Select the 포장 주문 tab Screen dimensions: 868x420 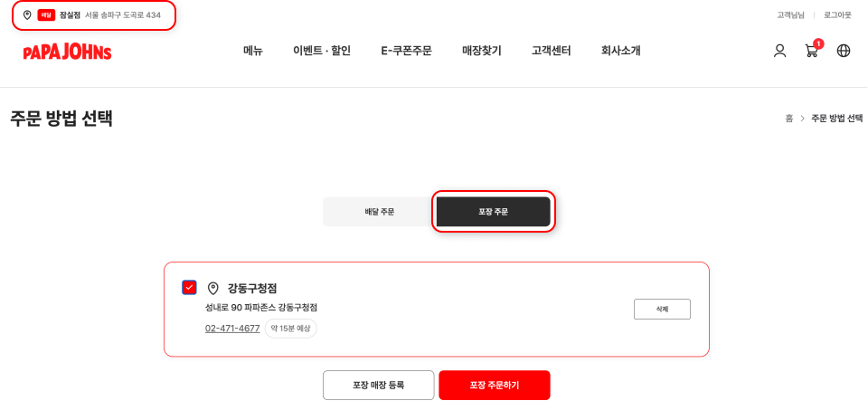point(493,212)
